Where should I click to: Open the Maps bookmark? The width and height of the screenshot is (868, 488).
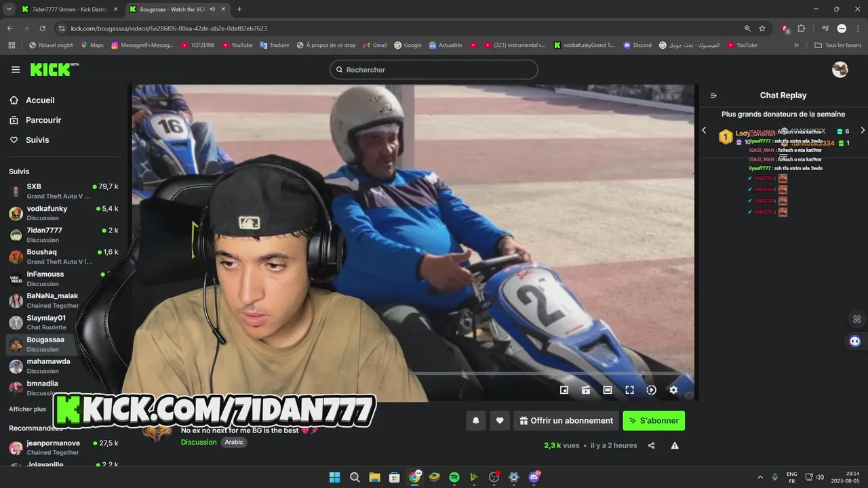tap(92, 45)
